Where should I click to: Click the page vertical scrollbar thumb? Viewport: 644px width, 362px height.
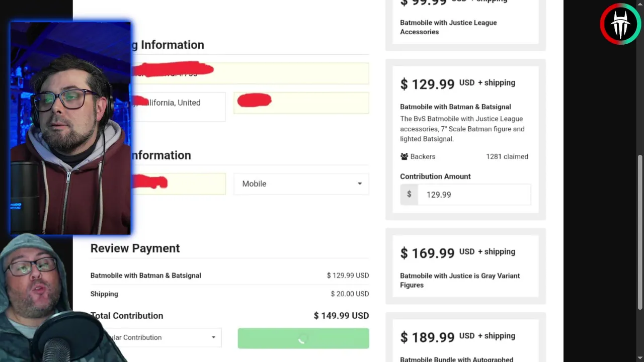click(640, 231)
